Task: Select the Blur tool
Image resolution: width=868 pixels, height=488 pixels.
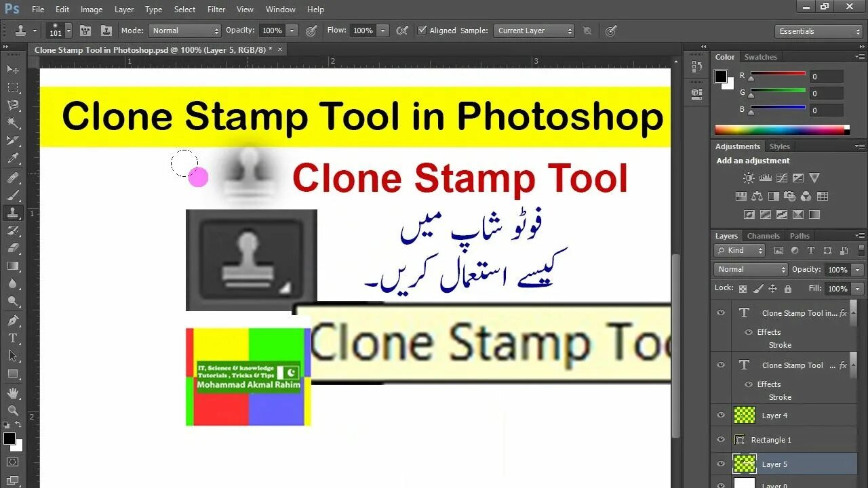Action: pos(13,284)
